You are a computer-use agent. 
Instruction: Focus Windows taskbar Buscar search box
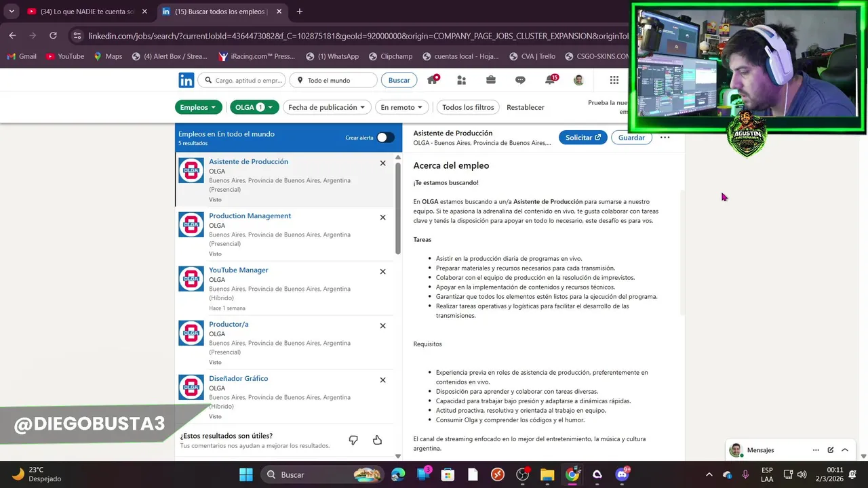(x=321, y=474)
